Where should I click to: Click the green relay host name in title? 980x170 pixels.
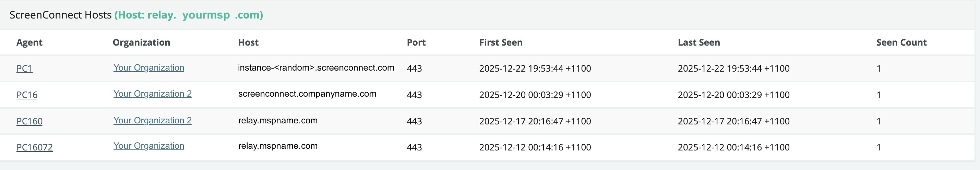(189, 15)
